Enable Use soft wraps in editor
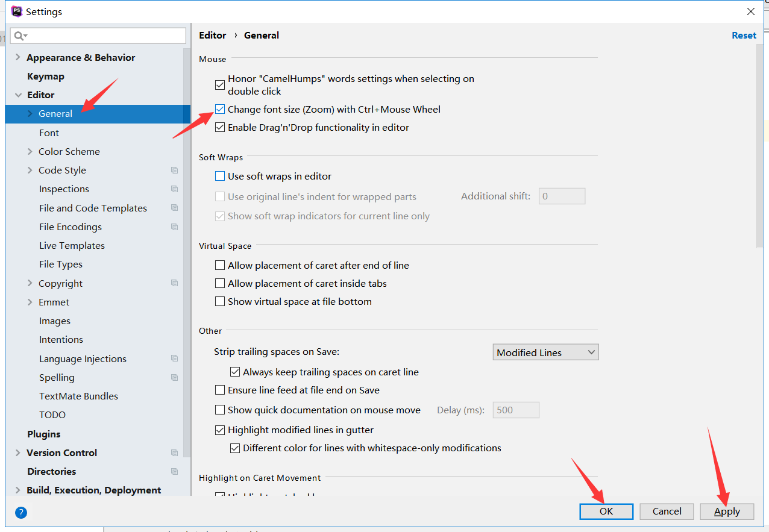Viewport: 769px width, 532px height. [x=220, y=177]
